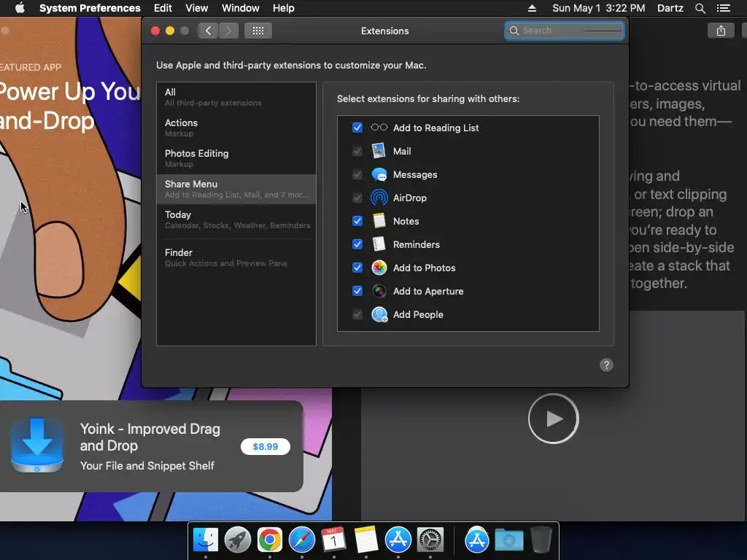Uncheck the Notes checkbox
747x560 pixels.
(x=357, y=221)
